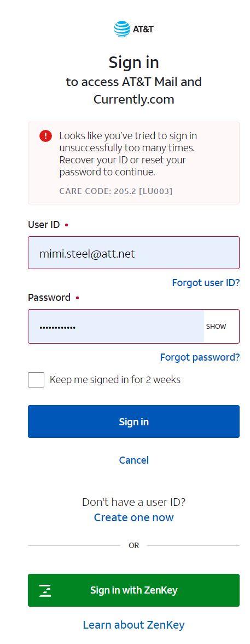The image size is (250, 644).
Task: Open the Forgot user ID? link
Action: tap(206, 283)
